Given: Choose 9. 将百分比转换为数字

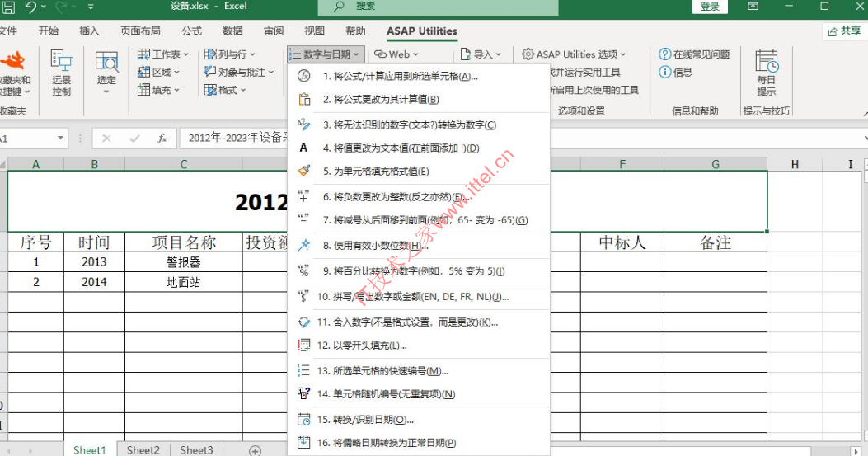Looking at the screenshot, I should click(x=419, y=271).
